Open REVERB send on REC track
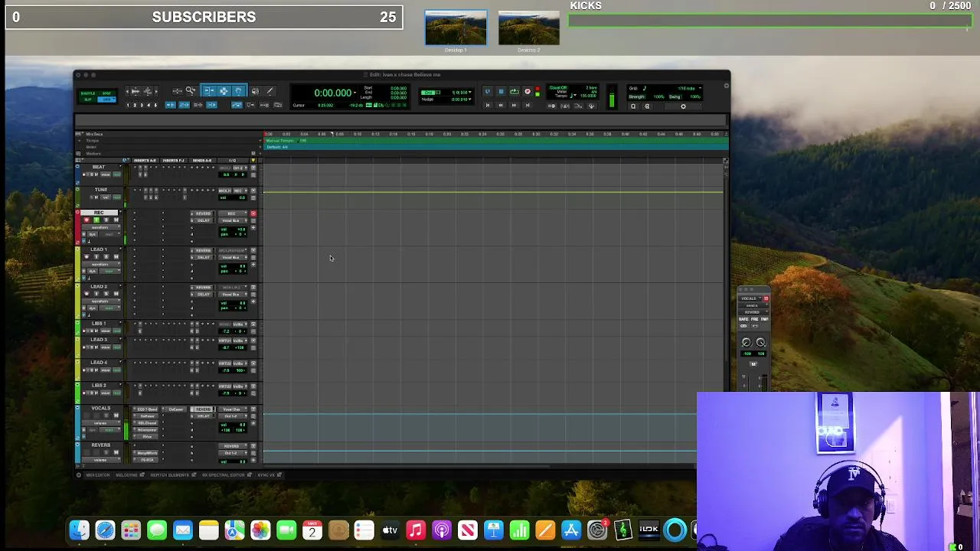The image size is (980, 551). point(204,214)
